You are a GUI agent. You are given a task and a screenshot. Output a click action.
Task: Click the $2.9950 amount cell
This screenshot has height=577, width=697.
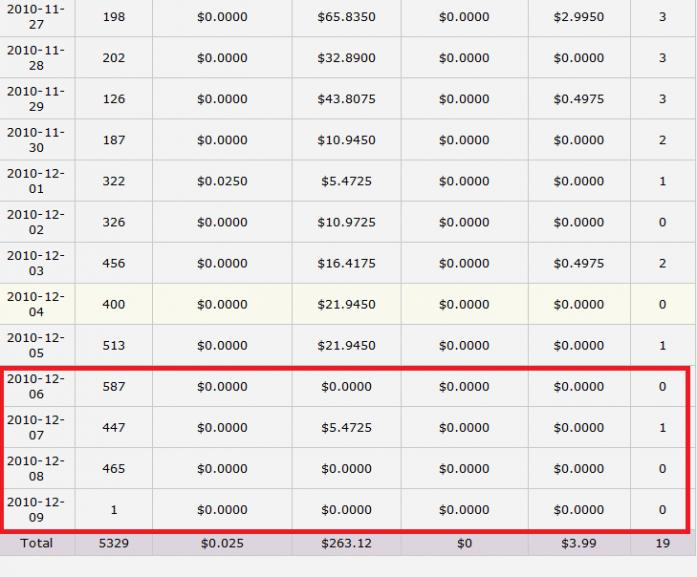[x=579, y=17]
